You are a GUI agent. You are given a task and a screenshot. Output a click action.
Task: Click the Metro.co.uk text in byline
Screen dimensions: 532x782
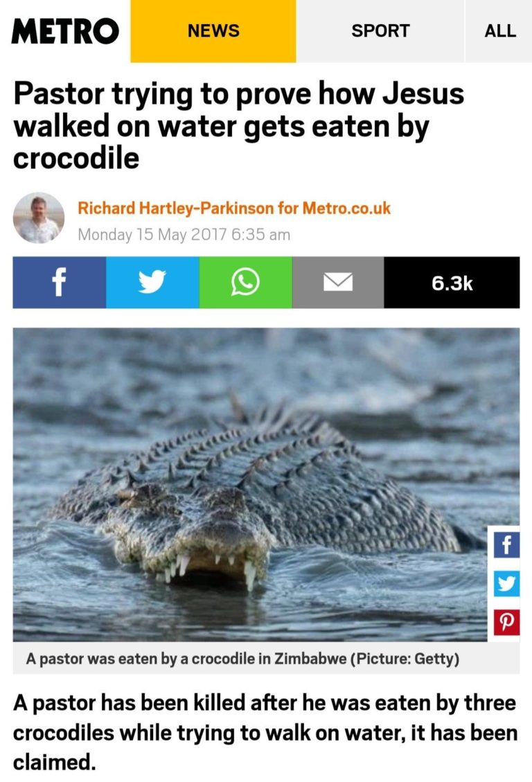[346, 208]
